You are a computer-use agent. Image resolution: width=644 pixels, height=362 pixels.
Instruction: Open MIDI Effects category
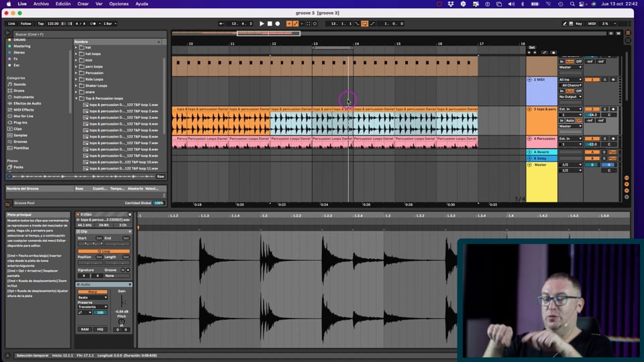(x=23, y=110)
